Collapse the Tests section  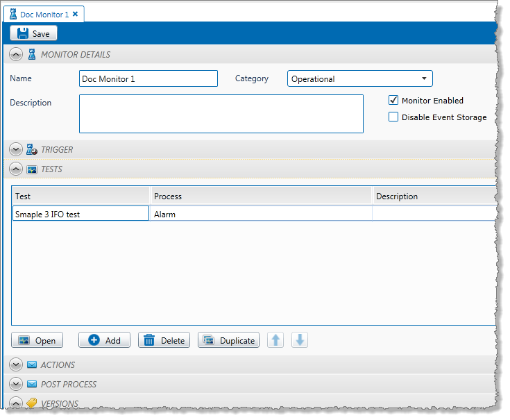click(15, 169)
